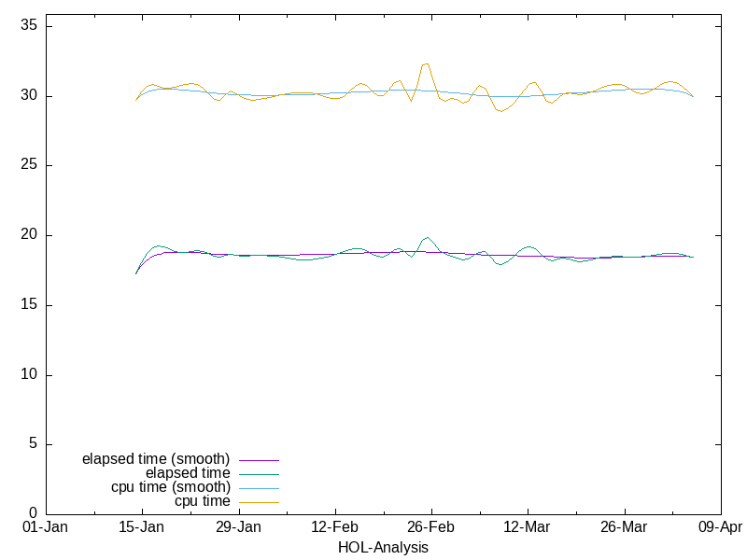Click the 26-Feb date tick label
Image resolution: width=747 pixels, height=560 pixels.
click(x=430, y=527)
